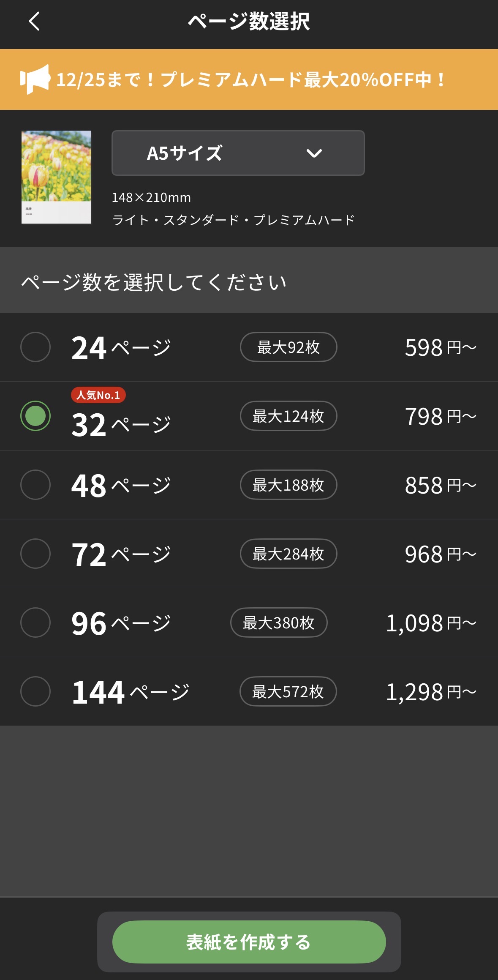Choose the 72 page radio option
Image resolution: width=498 pixels, height=980 pixels.
(x=35, y=554)
